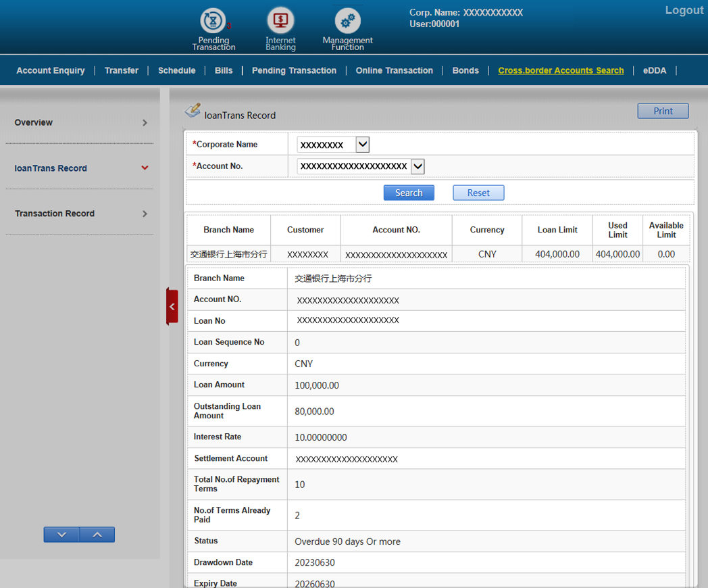
Task: Click the Reset button
Action: coord(478,193)
